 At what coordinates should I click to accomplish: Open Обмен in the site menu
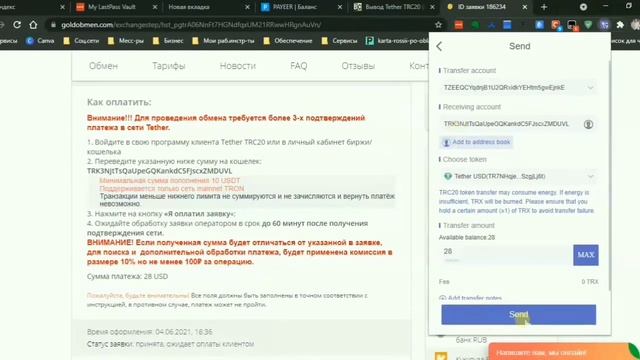(x=103, y=66)
